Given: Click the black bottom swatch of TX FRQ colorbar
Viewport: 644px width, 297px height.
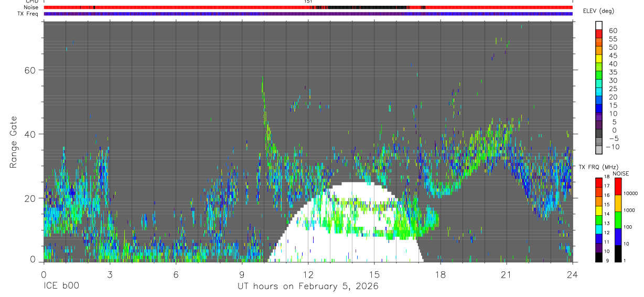Looking at the screenshot, I should click(x=599, y=257).
